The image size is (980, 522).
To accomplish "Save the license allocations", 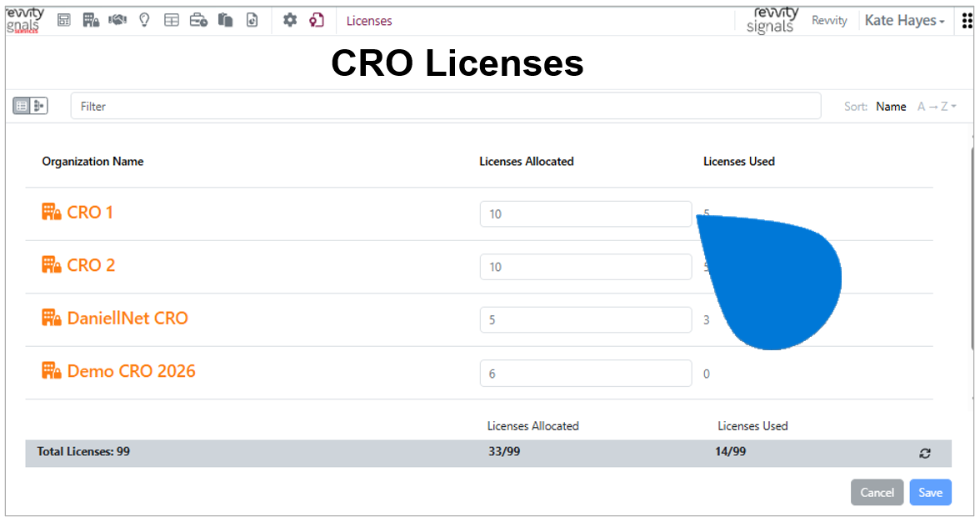I will [x=930, y=493].
